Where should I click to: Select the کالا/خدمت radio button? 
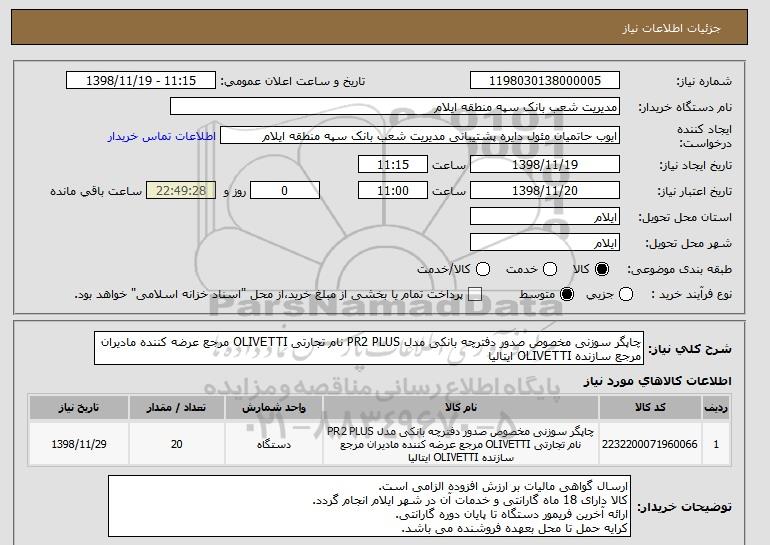click(483, 269)
